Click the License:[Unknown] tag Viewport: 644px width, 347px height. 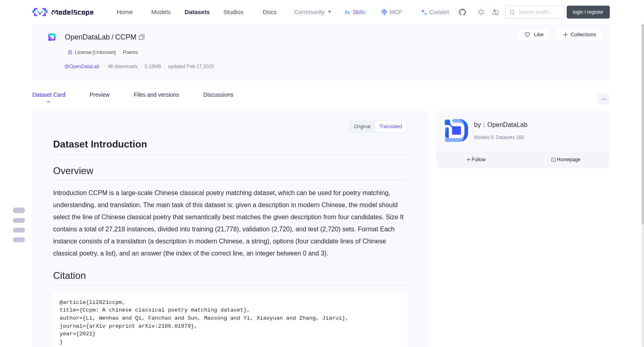pos(91,52)
